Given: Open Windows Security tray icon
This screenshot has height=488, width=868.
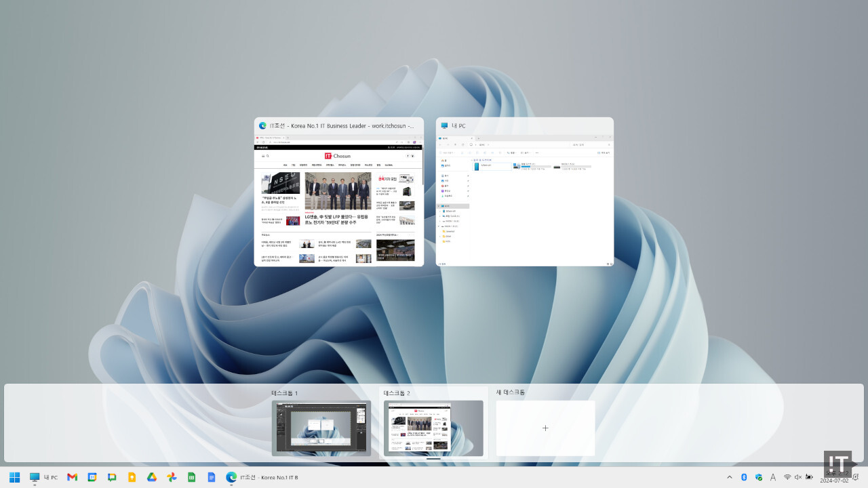Looking at the screenshot, I should pyautogui.click(x=758, y=477).
